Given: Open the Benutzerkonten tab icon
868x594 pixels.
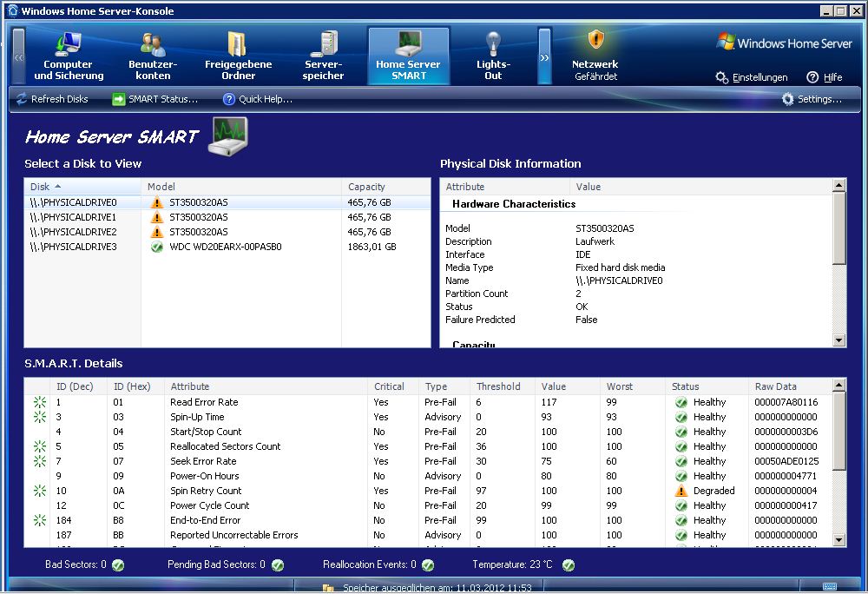Looking at the screenshot, I should (153, 43).
